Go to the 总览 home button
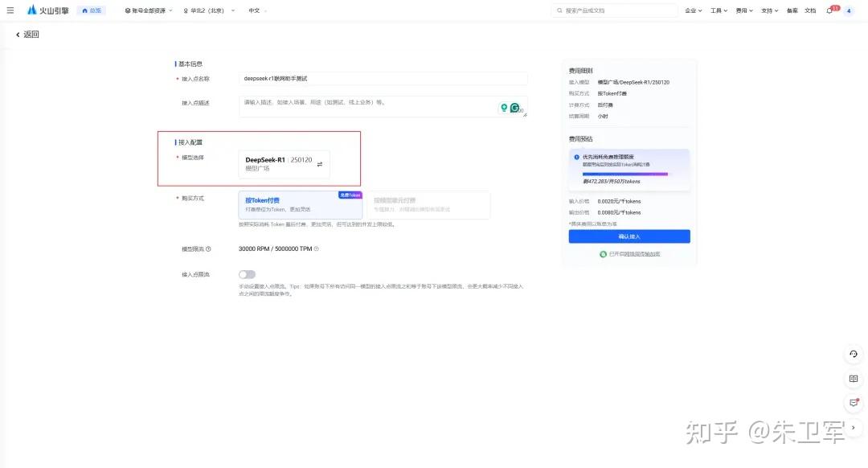Screen dimensions: 868x468 click(92, 10)
